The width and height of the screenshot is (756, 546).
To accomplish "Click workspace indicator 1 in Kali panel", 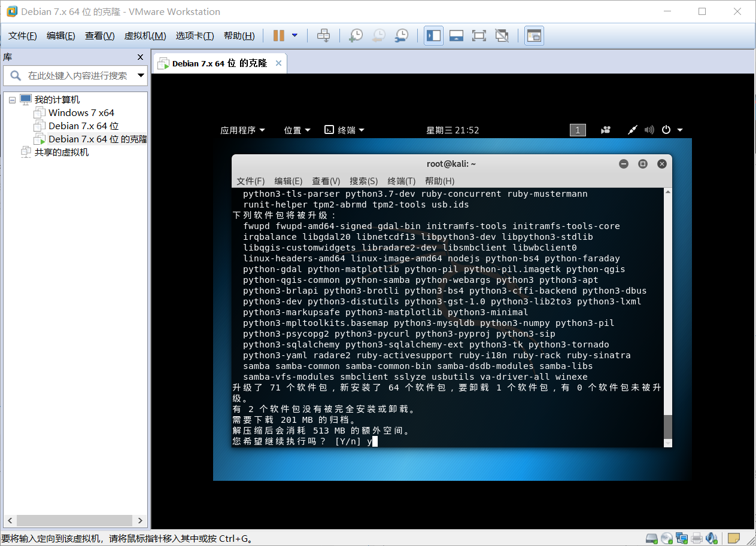I will pos(578,130).
